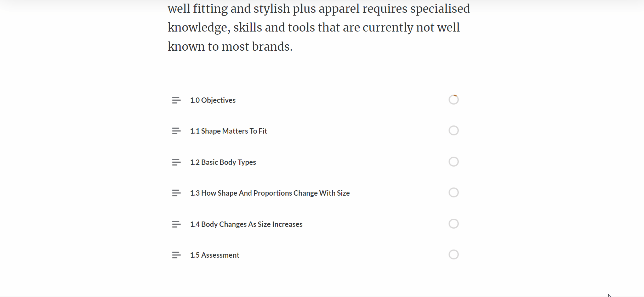Click the lesson icon beside 1.0 Objectives

[x=176, y=100]
